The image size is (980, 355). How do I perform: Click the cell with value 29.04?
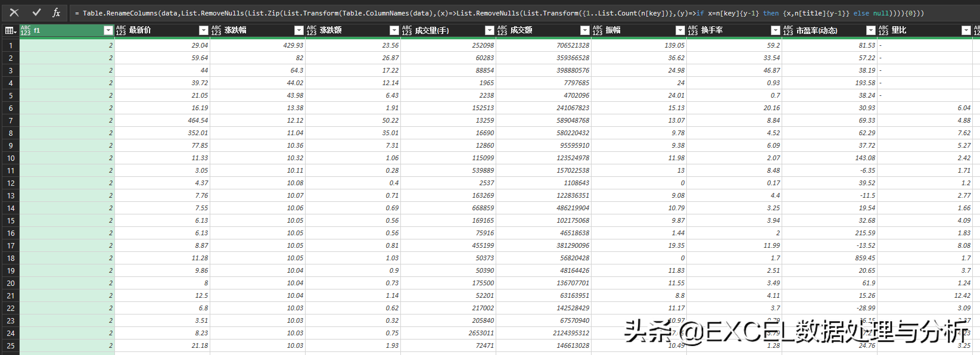[x=162, y=45]
